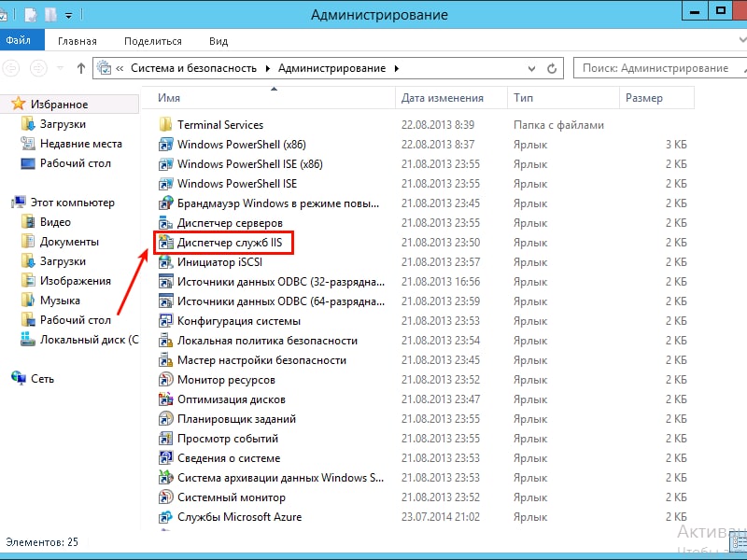Screen dimensions: 747x560
Task: Click the Поиск: Администрирование search field
Action: [660, 68]
